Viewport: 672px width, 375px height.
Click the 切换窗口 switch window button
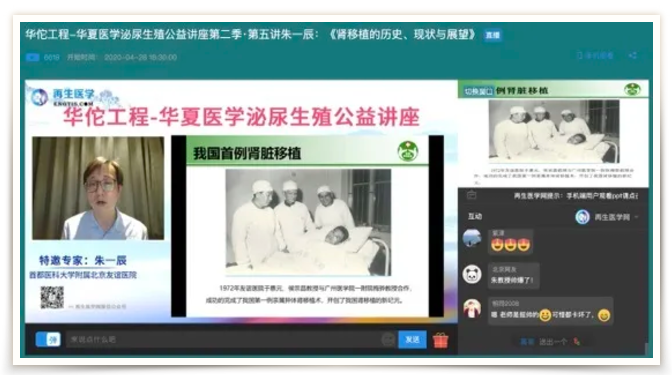click(x=479, y=91)
